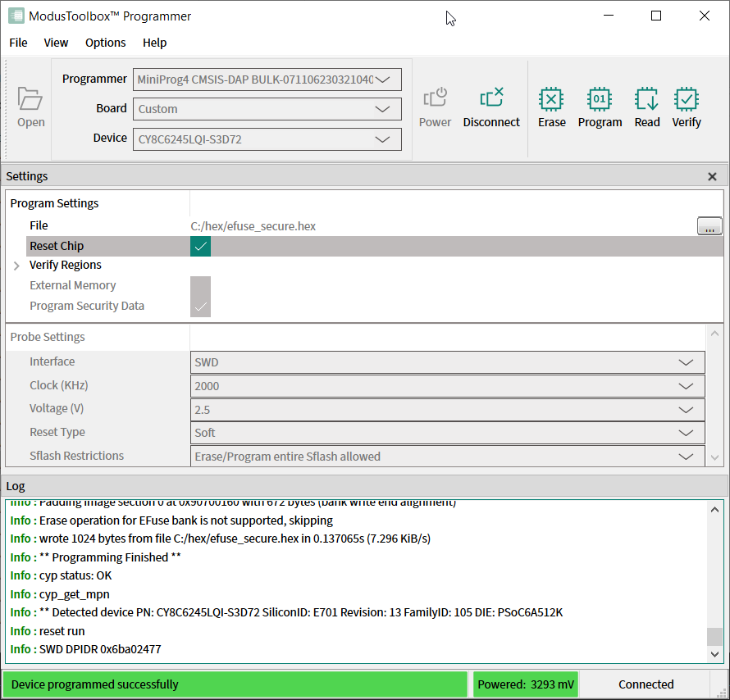This screenshot has height=700, width=730.
Task: Open the Programmer MiniProg4 dropdown
Action: [267, 80]
